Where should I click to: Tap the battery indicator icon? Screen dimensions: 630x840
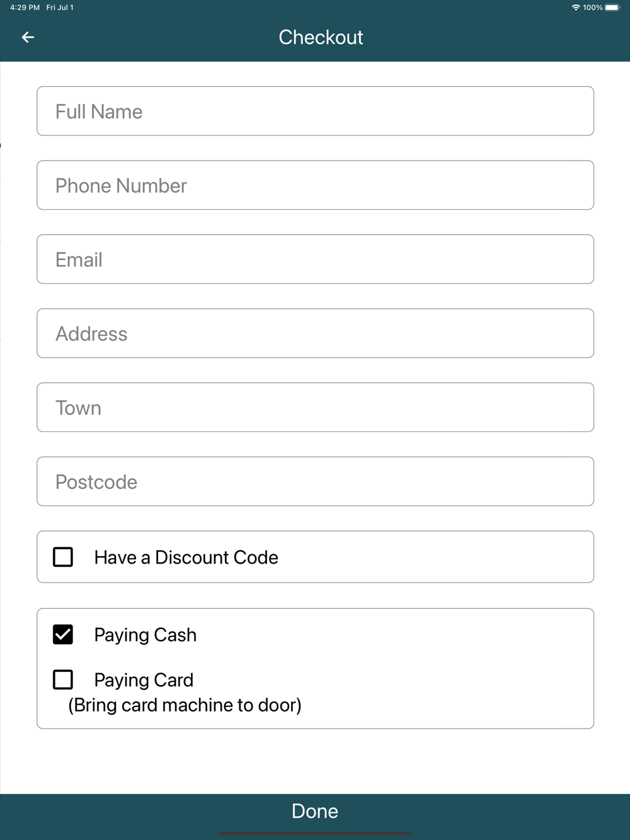612,8
